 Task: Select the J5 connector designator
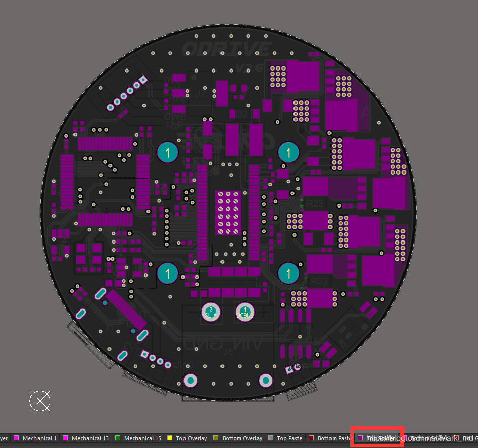228,351
